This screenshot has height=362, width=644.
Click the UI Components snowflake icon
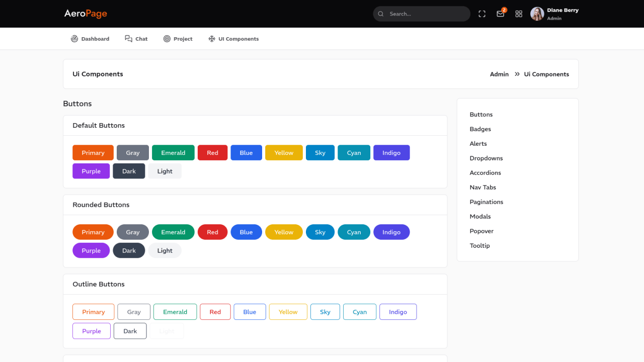click(x=212, y=39)
